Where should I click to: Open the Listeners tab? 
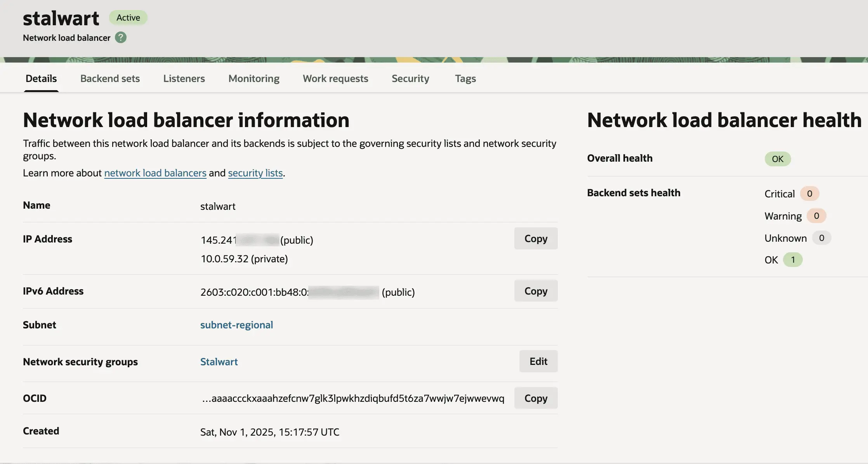click(184, 78)
